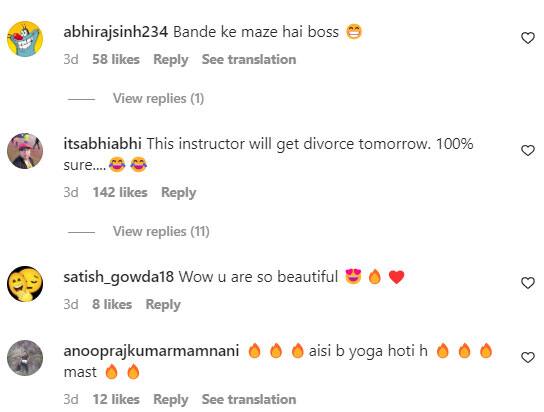Like abhirajsinh234's comment with heart icon

coord(528,38)
